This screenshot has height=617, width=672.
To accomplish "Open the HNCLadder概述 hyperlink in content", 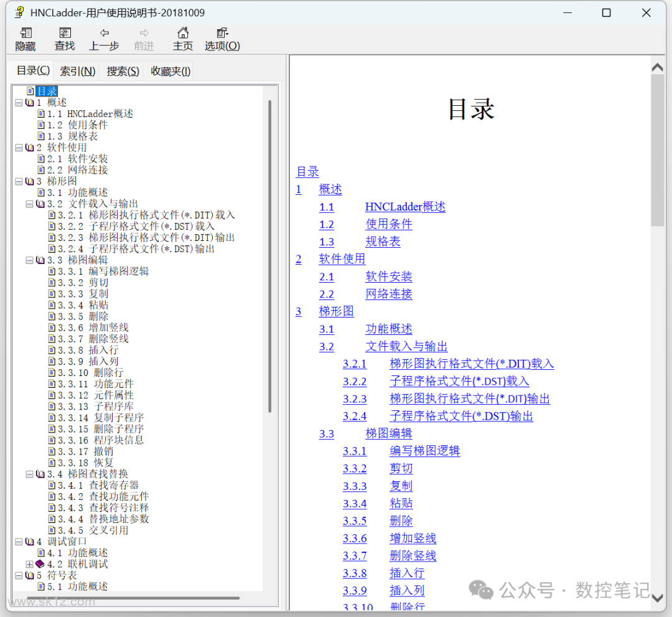I will [405, 207].
